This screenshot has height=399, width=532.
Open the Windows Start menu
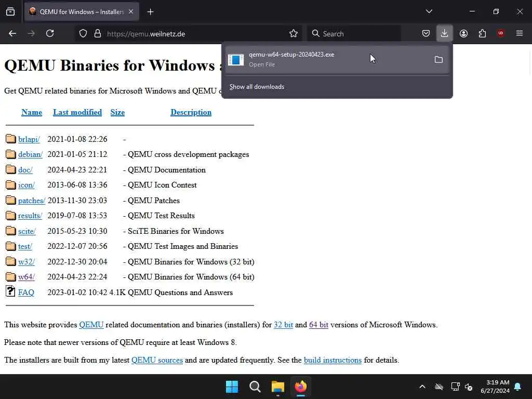[232, 387]
